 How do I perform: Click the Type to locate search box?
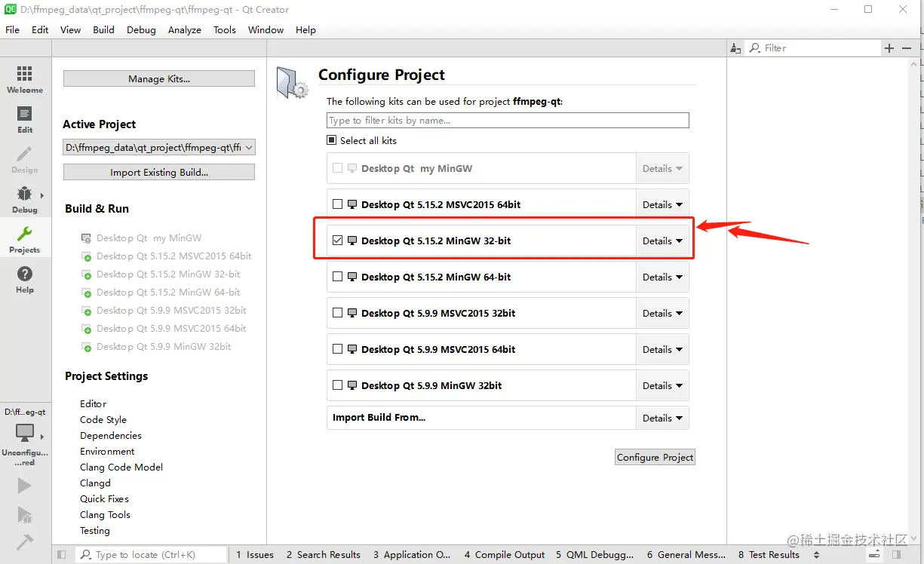tap(151, 554)
